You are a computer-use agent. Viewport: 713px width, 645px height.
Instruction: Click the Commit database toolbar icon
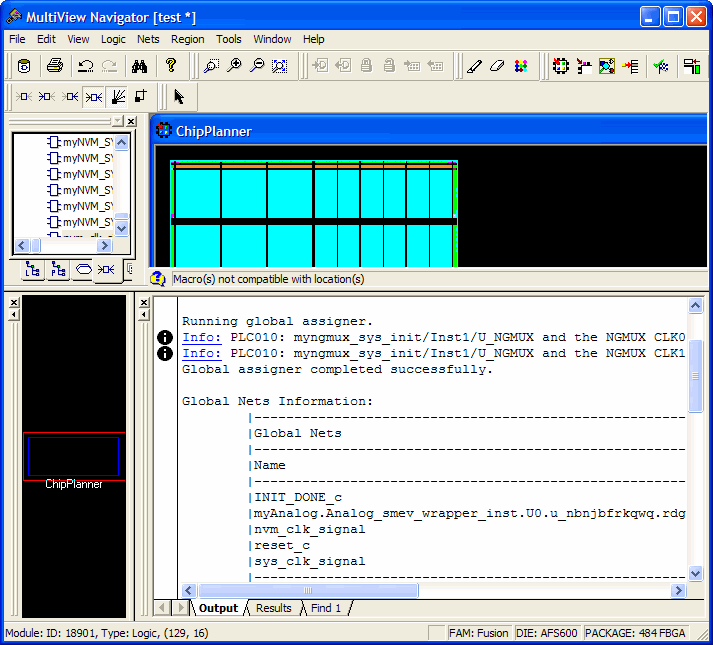(24, 66)
